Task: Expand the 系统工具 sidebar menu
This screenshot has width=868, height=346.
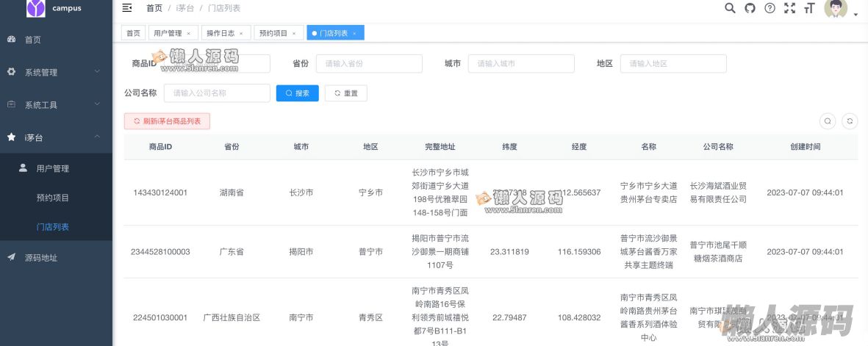Action: click(56, 105)
